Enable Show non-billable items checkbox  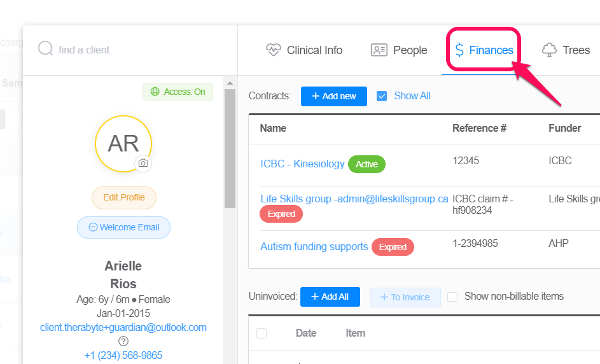452,297
